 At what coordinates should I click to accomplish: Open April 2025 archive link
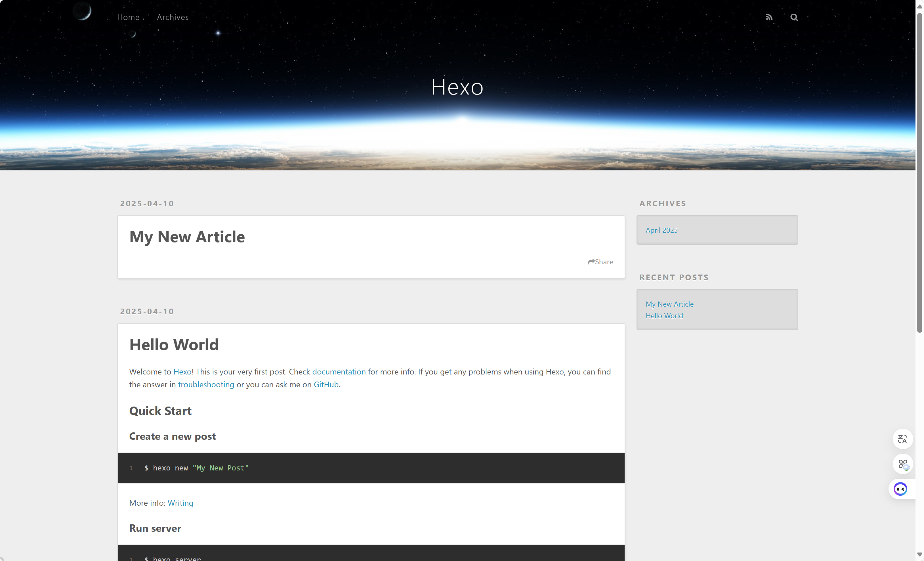point(661,230)
